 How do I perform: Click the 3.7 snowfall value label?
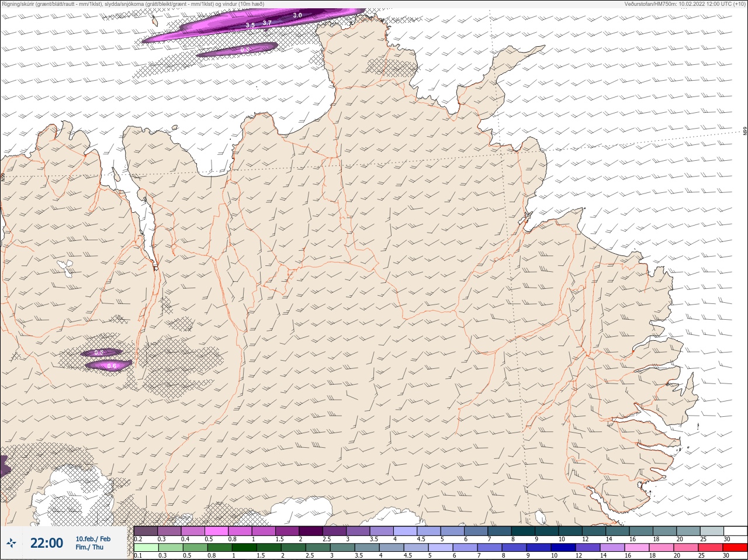267,23
